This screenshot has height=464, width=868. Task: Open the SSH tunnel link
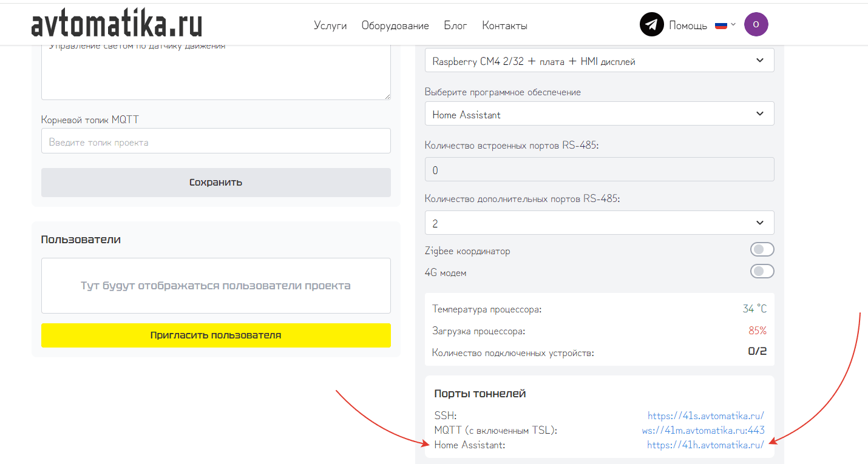tap(705, 416)
